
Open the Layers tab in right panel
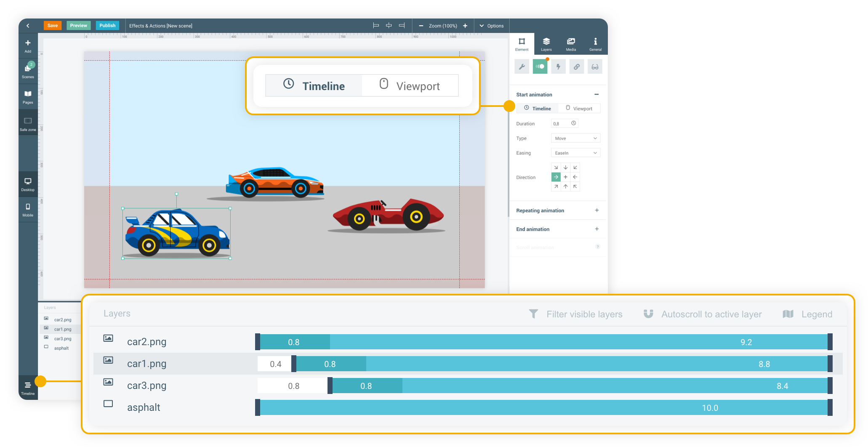point(546,44)
